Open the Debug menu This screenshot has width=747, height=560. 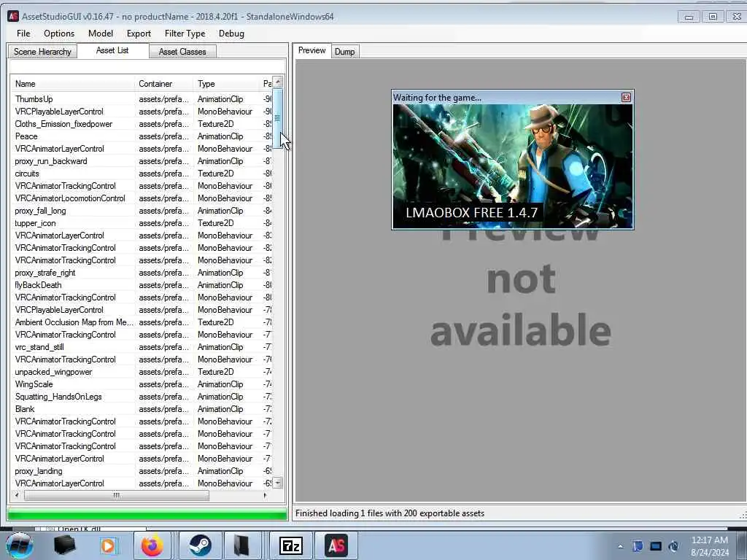tap(231, 34)
